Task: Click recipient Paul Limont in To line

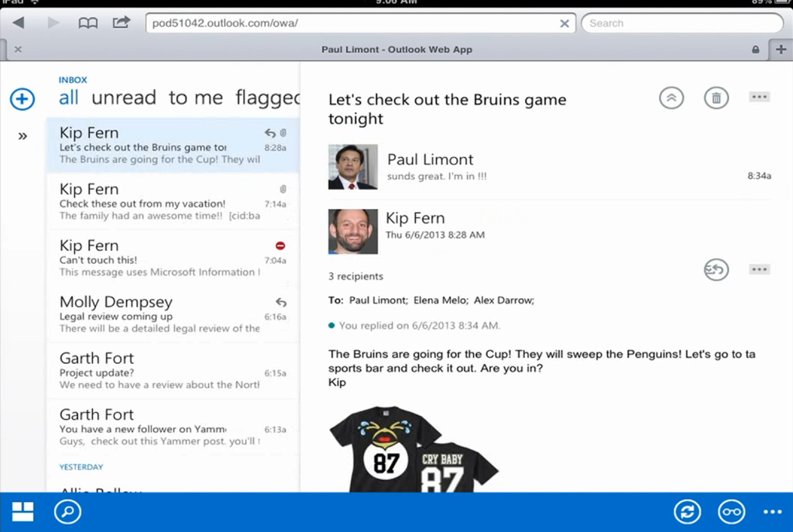Action: [x=378, y=300]
